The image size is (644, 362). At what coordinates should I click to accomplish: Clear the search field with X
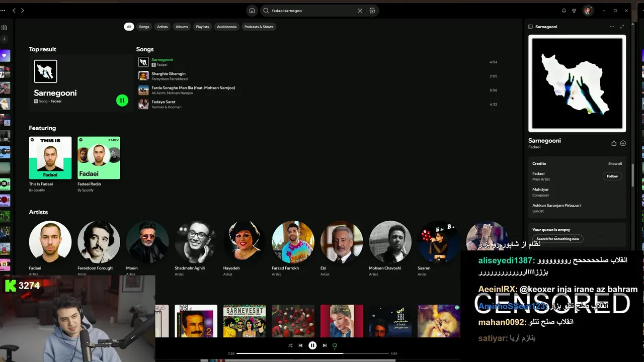[x=360, y=11]
